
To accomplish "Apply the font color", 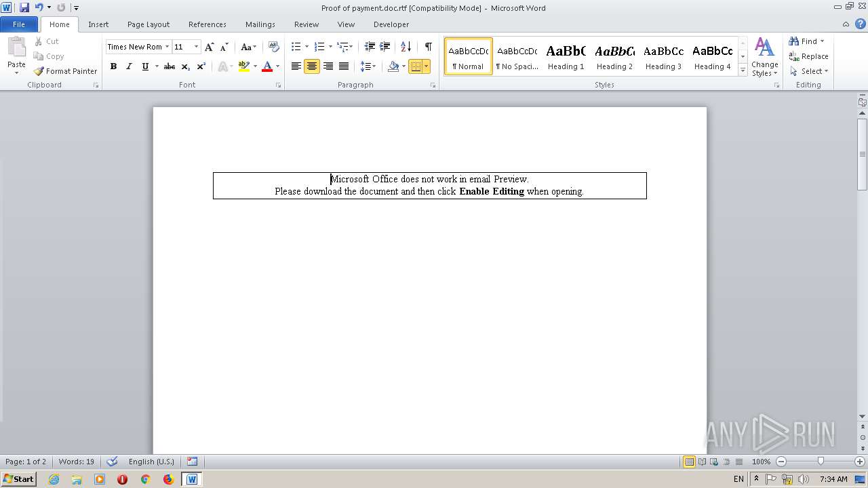I will pyautogui.click(x=267, y=66).
